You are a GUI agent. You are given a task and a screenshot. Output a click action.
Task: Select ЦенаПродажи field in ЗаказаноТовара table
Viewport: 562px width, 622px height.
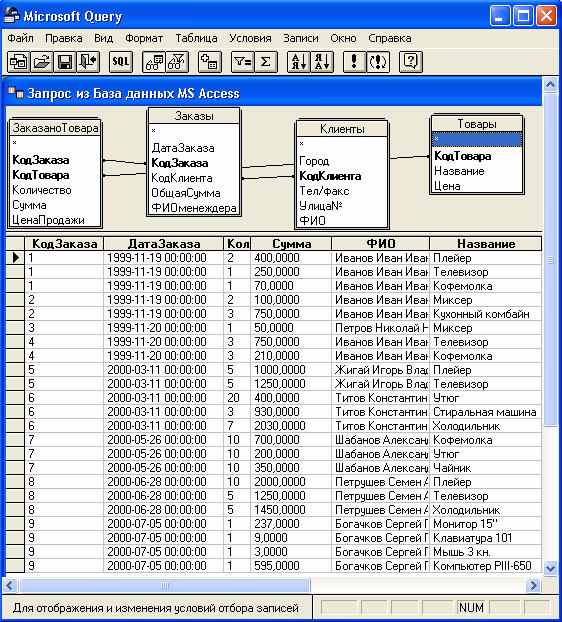(x=48, y=220)
